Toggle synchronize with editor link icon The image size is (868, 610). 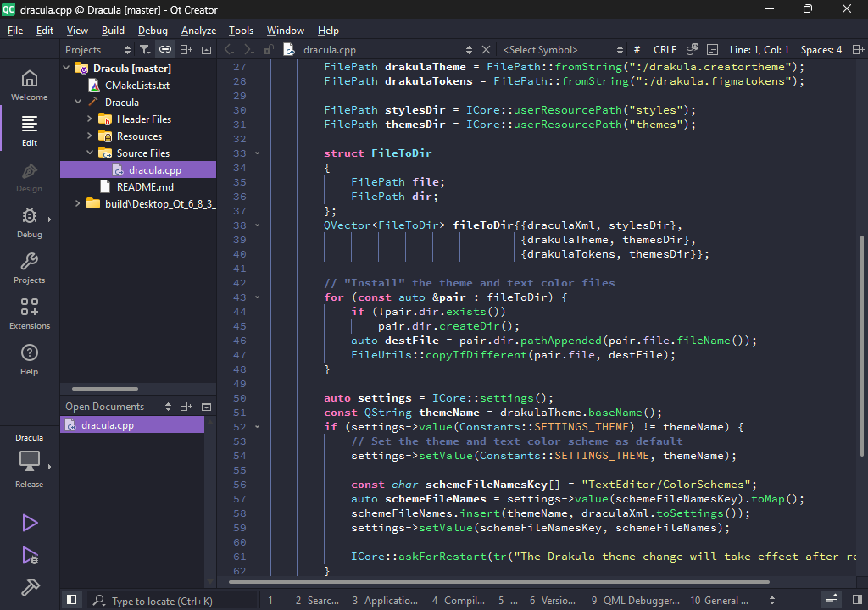(165, 50)
